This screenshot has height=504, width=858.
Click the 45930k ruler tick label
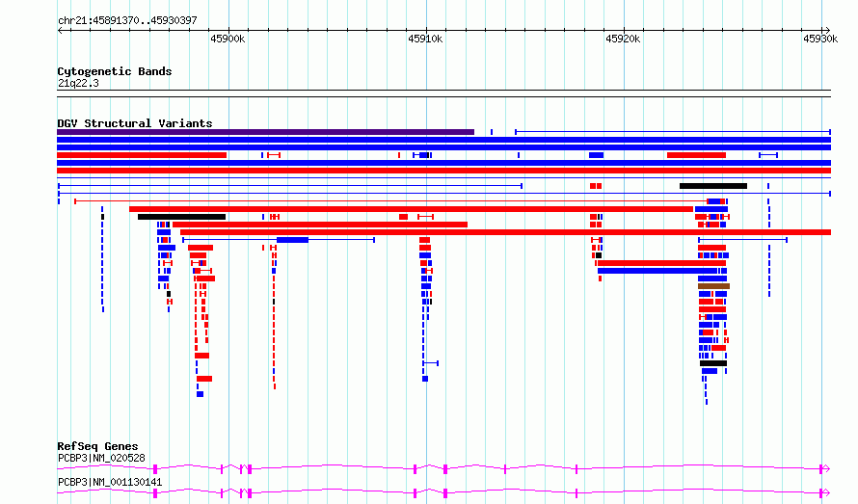tap(820, 39)
